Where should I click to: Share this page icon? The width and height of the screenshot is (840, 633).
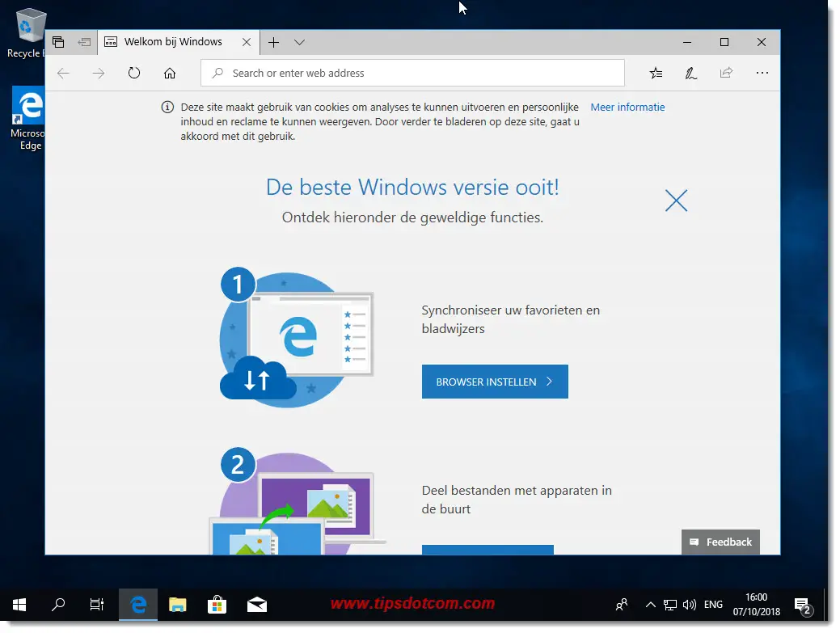(727, 73)
